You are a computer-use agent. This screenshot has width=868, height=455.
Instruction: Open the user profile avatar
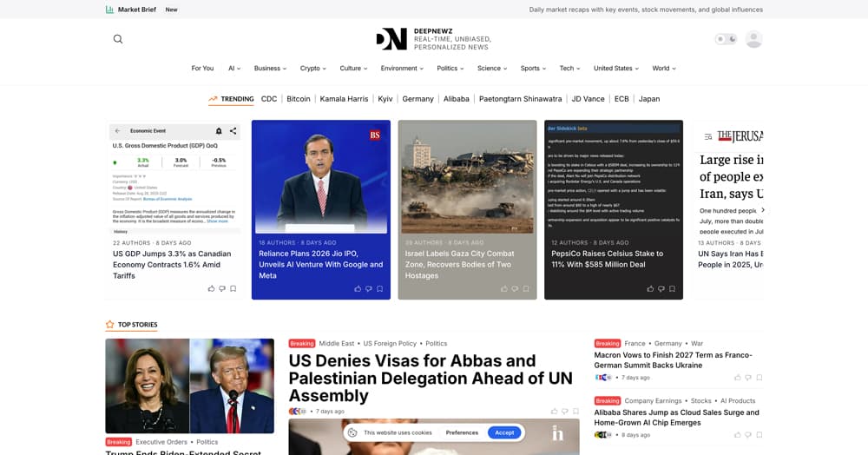click(x=753, y=39)
